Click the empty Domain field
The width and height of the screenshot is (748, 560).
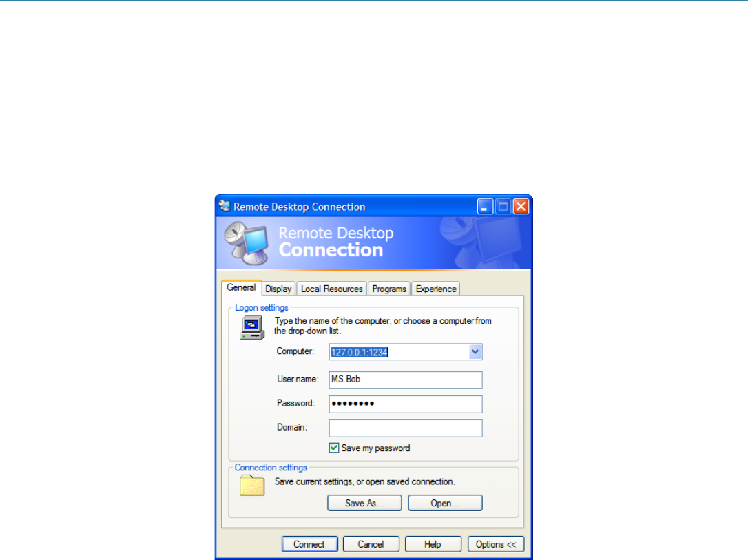(406, 428)
